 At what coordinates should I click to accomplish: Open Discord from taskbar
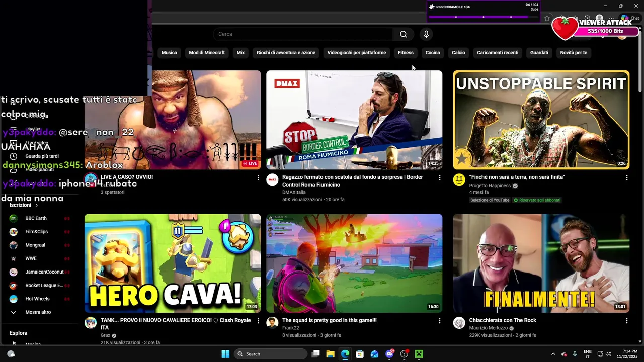pyautogui.click(x=389, y=354)
